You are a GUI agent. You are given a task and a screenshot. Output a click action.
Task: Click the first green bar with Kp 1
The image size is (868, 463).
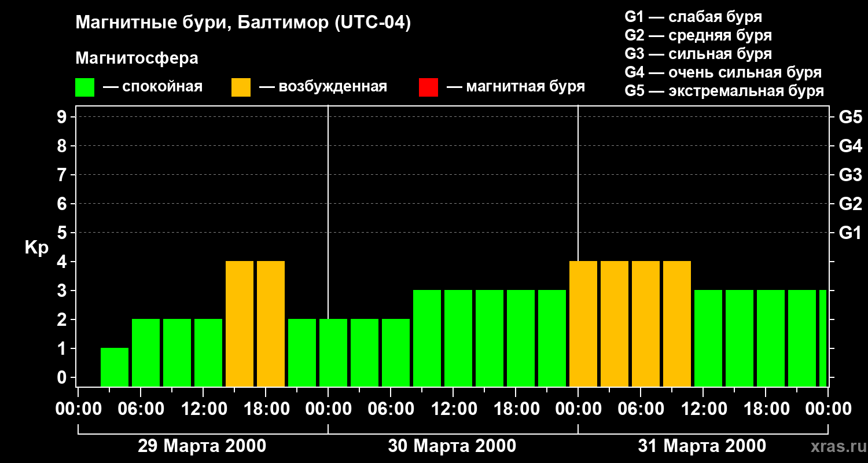tap(115, 368)
